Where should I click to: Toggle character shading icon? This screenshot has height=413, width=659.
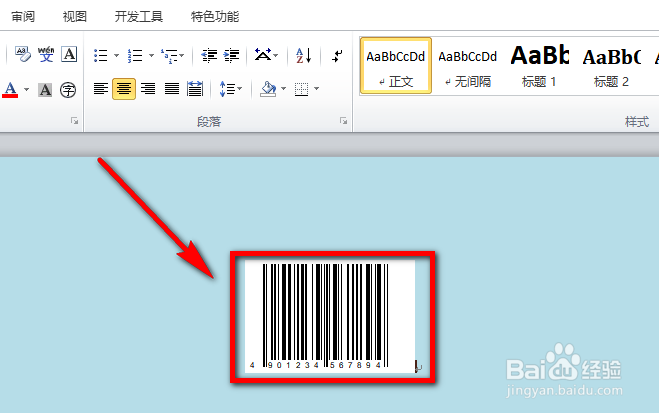(x=45, y=89)
